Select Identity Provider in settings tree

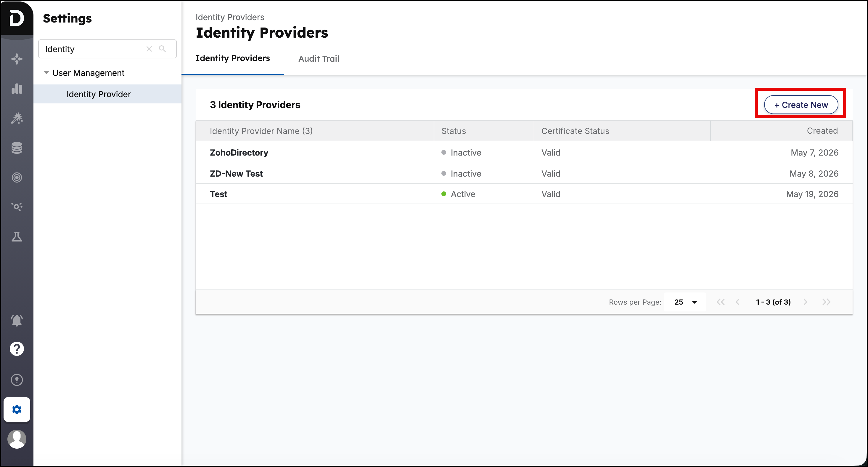pos(107,94)
